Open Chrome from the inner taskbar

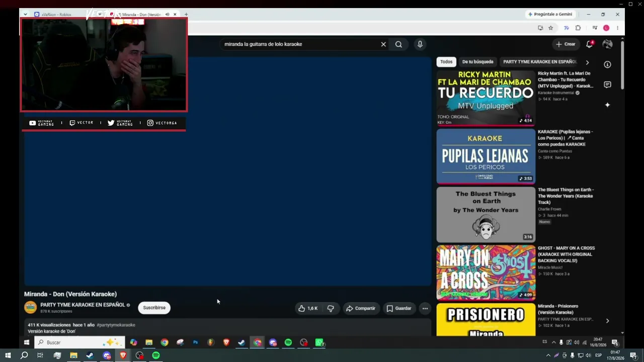coord(165,342)
